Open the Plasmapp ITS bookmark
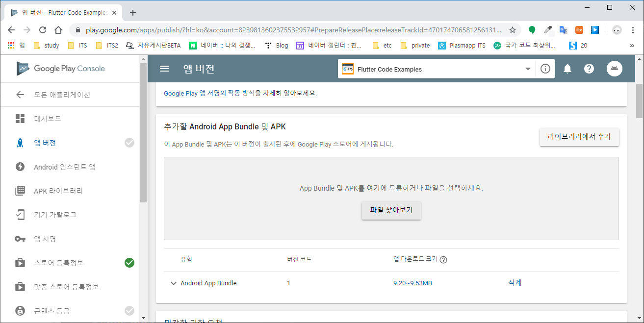Screen dimensions: 644x323 [x=462, y=46]
